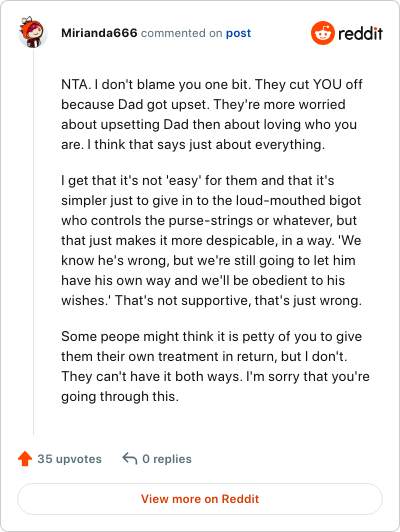Follow the blue "post" link
The width and height of the screenshot is (400, 532).
point(239,33)
